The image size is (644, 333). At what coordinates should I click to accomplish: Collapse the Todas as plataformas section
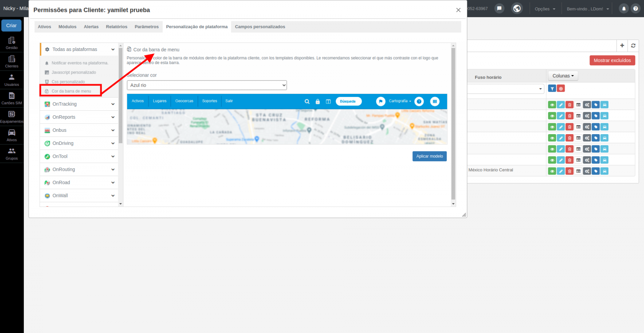79,49
